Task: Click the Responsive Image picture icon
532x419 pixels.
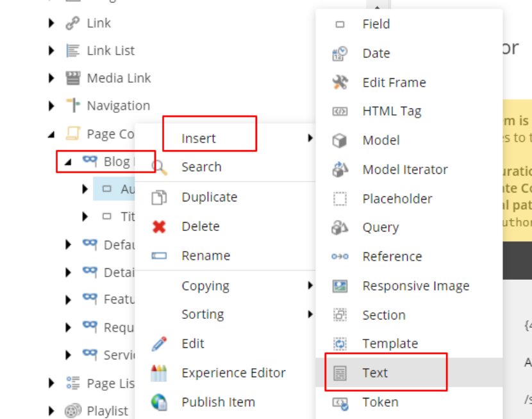Action: (x=340, y=286)
